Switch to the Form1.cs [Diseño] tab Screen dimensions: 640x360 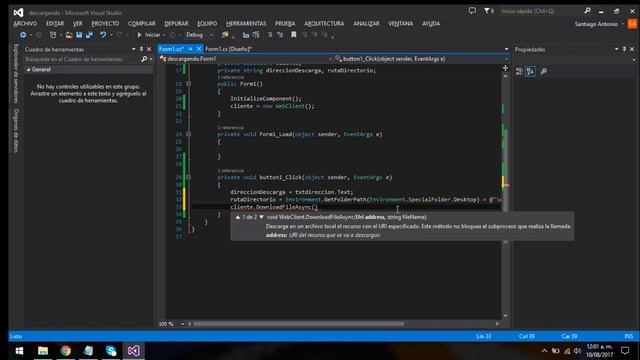(228, 49)
